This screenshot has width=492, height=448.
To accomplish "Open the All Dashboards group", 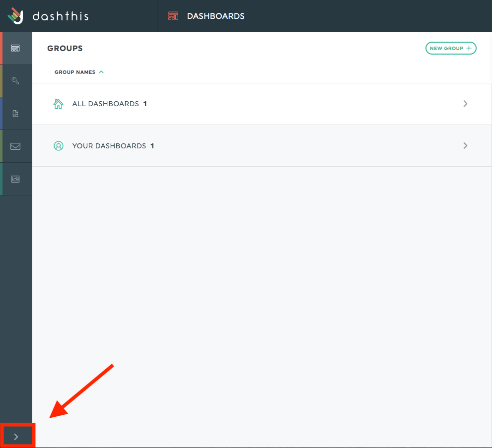I will (262, 104).
